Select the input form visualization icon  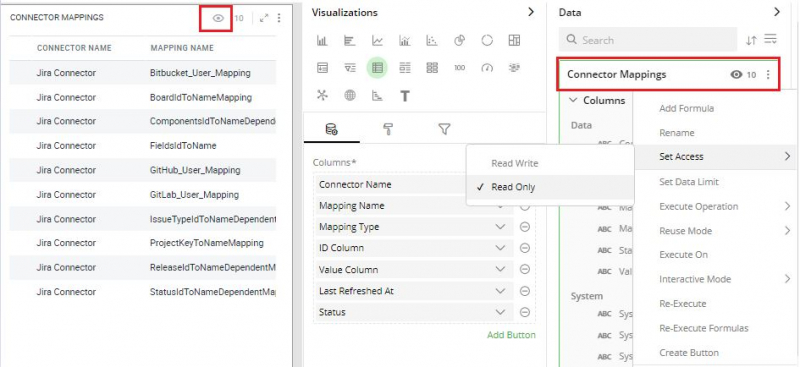pyautogui.click(x=322, y=68)
